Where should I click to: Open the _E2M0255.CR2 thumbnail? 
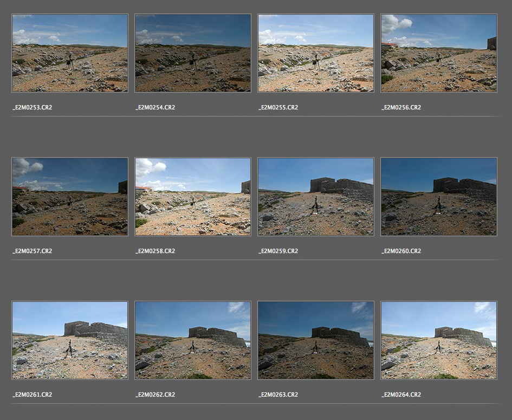point(316,53)
